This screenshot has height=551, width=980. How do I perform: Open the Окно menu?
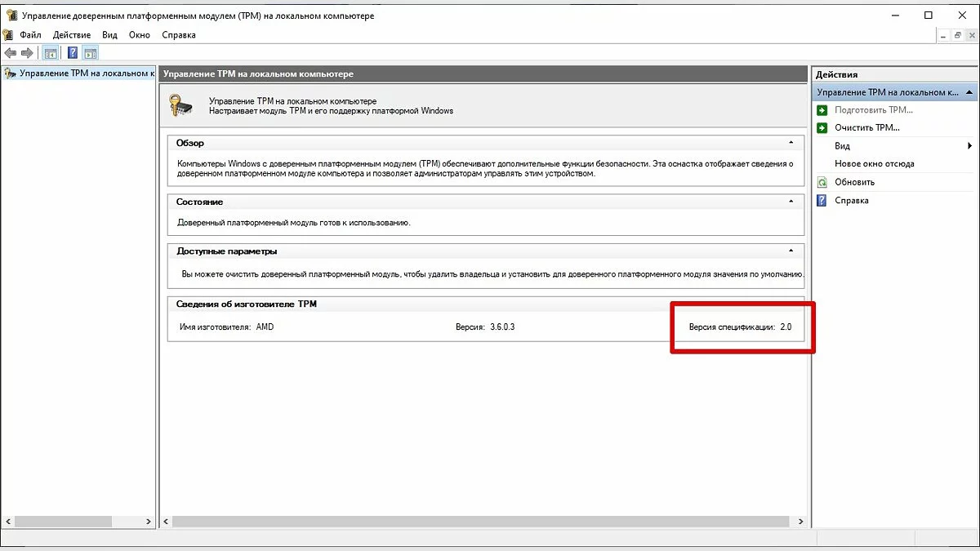pos(140,35)
